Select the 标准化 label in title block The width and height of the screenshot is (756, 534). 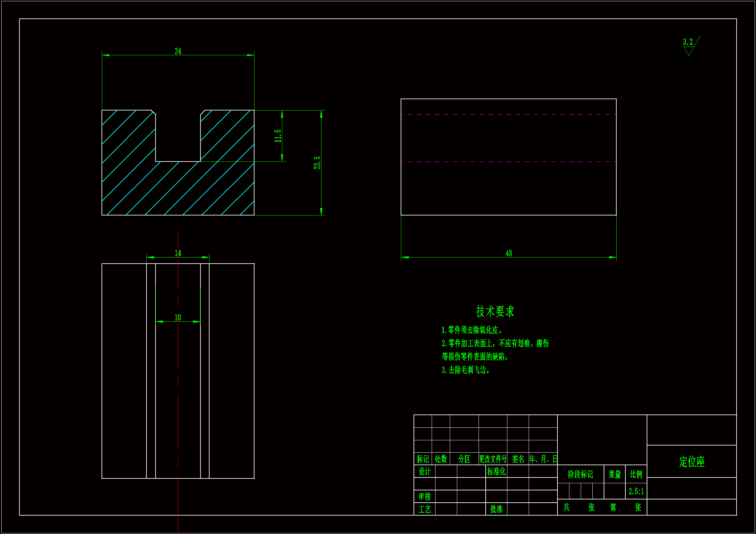tap(496, 471)
